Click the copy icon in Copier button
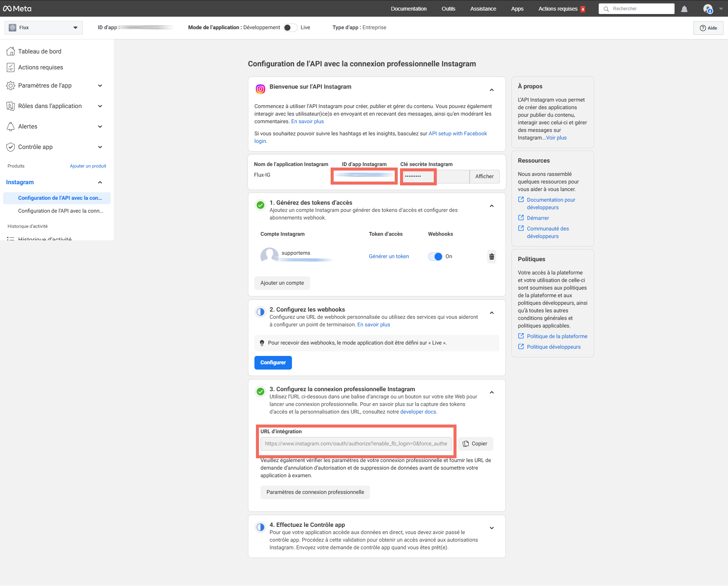728x586 pixels. pyautogui.click(x=466, y=444)
